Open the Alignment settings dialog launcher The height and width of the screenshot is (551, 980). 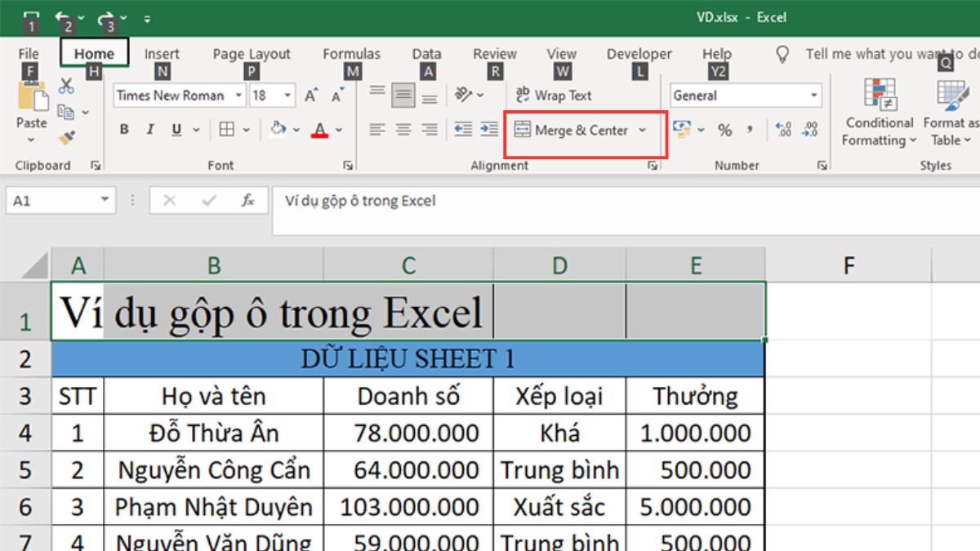pos(653,166)
